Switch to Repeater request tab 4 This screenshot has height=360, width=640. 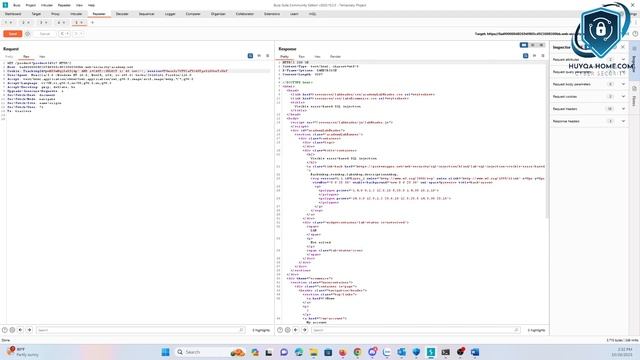(x=61, y=22)
